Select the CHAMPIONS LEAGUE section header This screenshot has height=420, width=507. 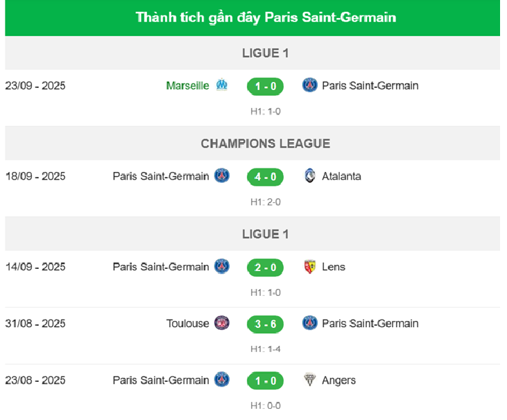click(x=266, y=143)
